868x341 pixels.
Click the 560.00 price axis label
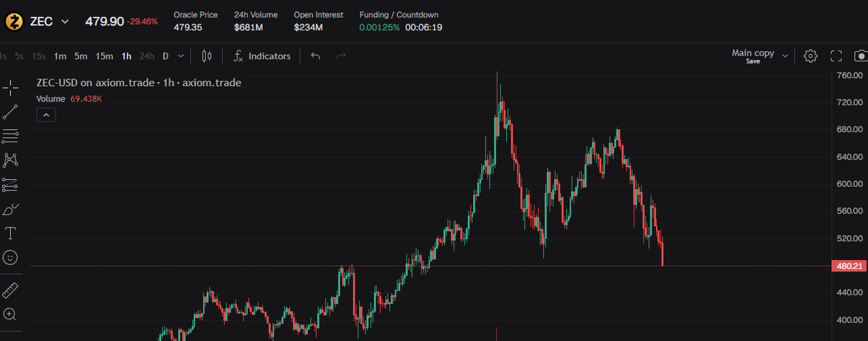coord(851,211)
